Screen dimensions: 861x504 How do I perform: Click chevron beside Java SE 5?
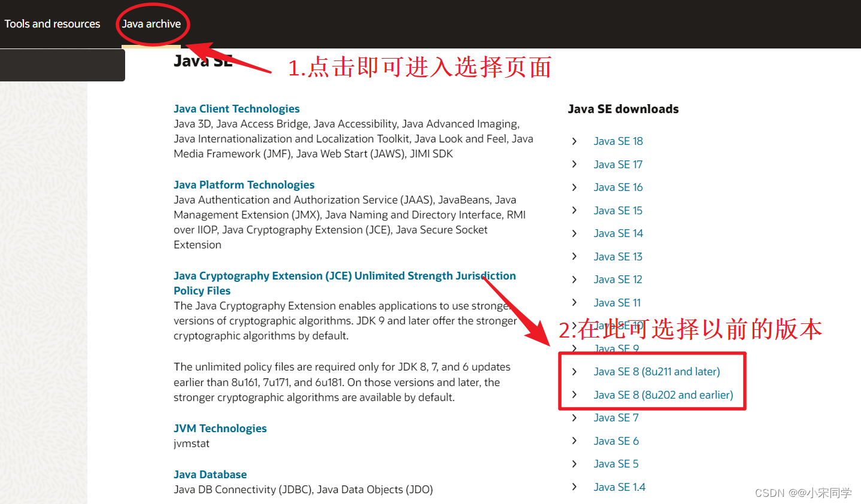[574, 464]
